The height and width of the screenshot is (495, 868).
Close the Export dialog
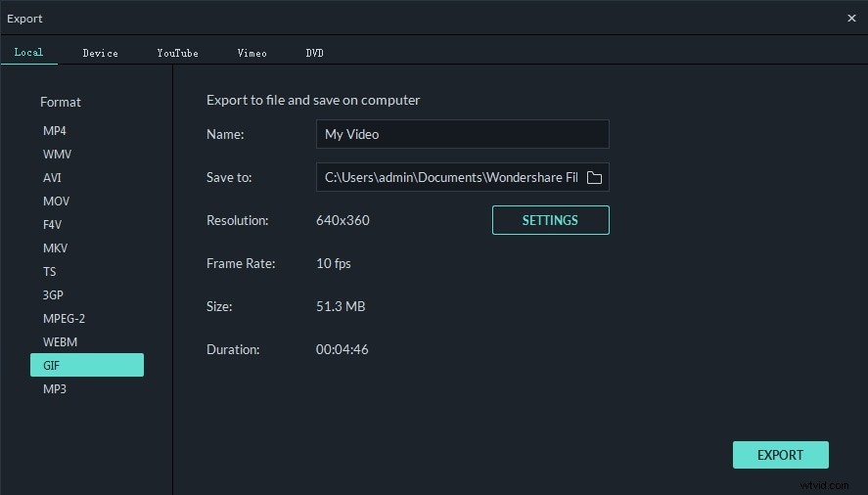pyautogui.click(x=851, y=19)
